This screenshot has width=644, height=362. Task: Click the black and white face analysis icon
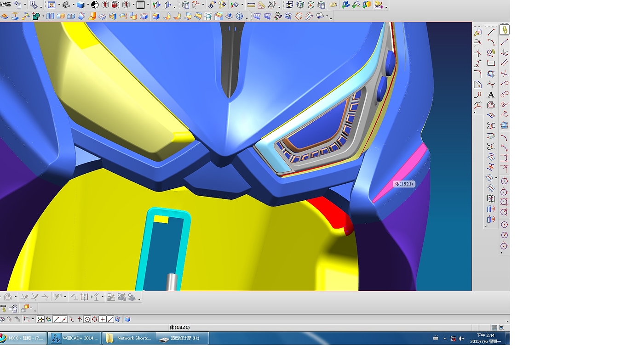[95, 5]
